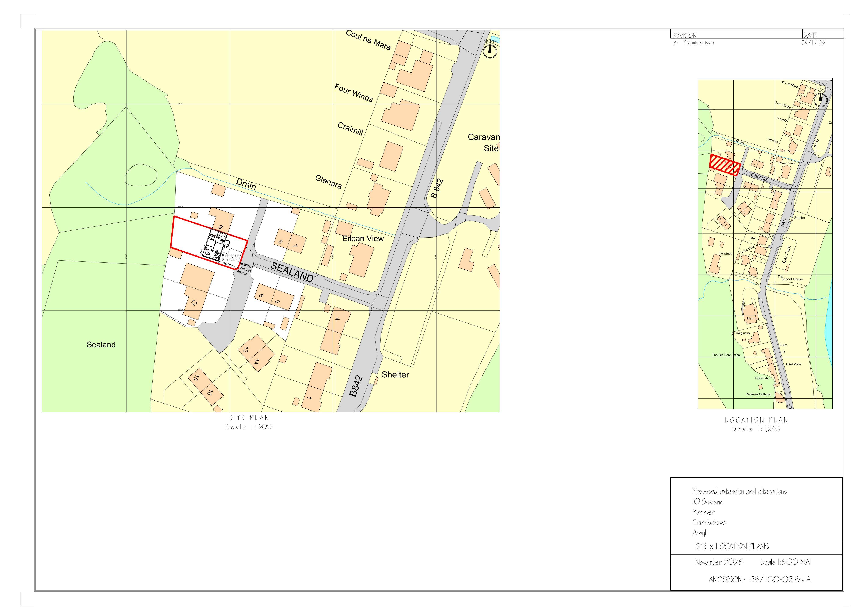This screenshot has height=613, width=868.
Task: Click the 'Eilean View' label on site plan
Action: click(x=363, y=239)
